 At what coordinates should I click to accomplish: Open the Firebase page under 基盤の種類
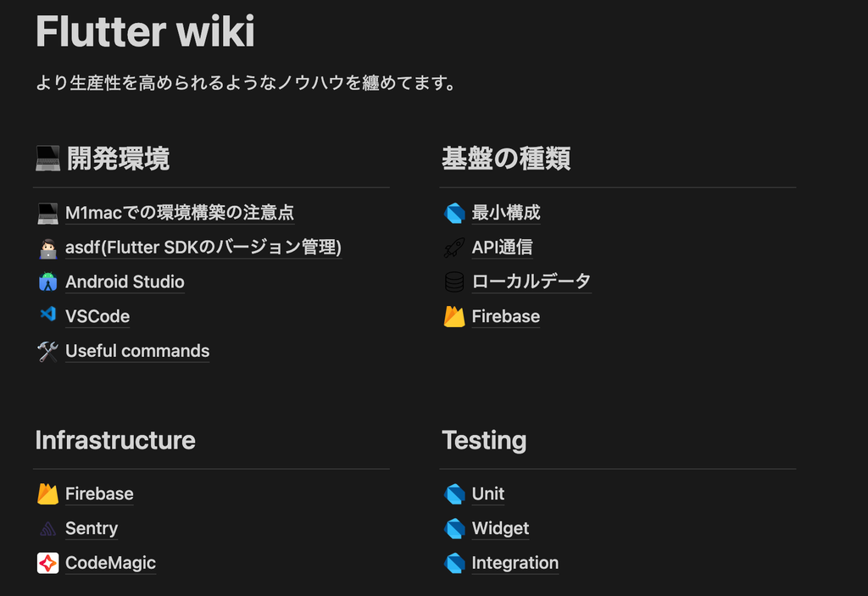click(x=506, y=316)
